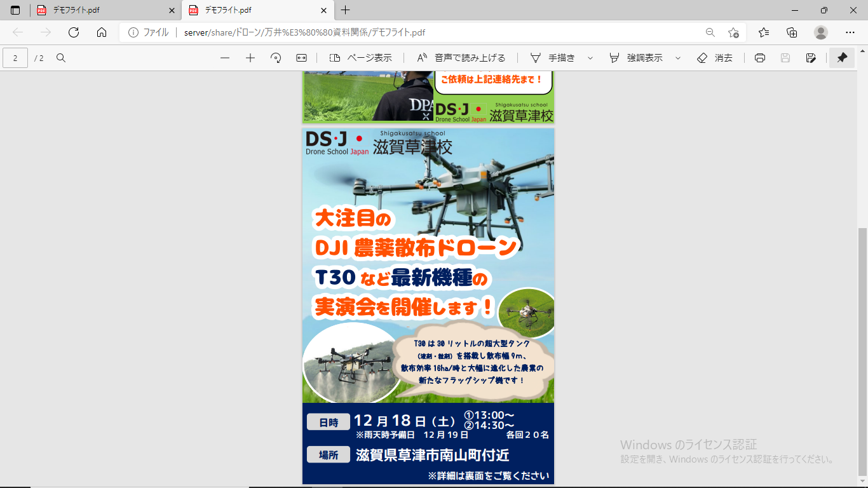
Task: Toggle the 消去 eraser tool
Action: point(715,58)
